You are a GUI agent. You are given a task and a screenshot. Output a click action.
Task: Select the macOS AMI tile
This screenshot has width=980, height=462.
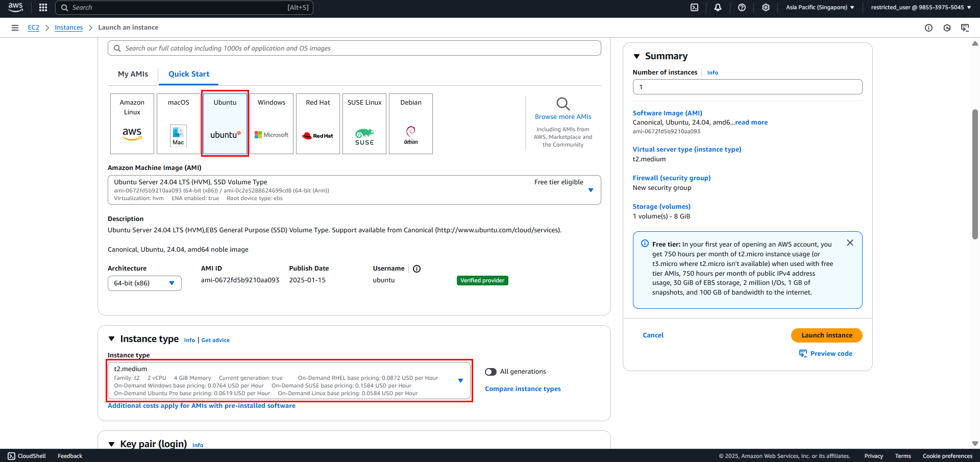pos(179,124)
